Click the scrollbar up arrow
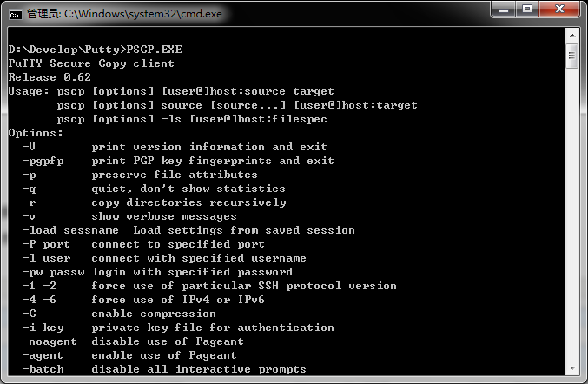 click(571, 34)
